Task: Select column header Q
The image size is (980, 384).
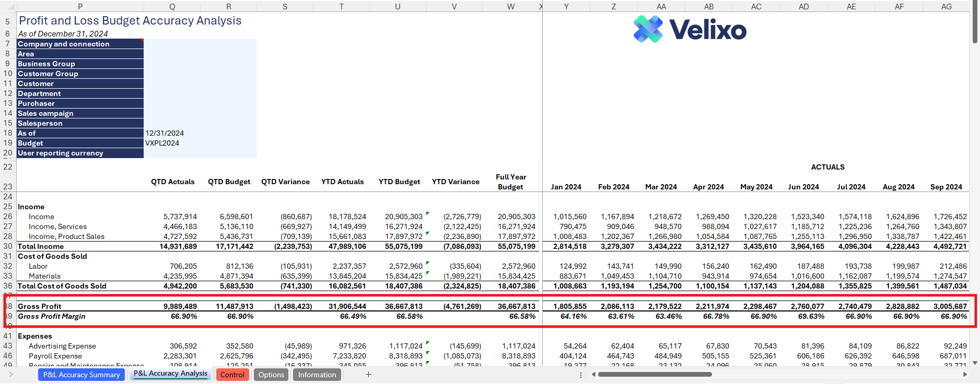Action: [x=172, y=7]
